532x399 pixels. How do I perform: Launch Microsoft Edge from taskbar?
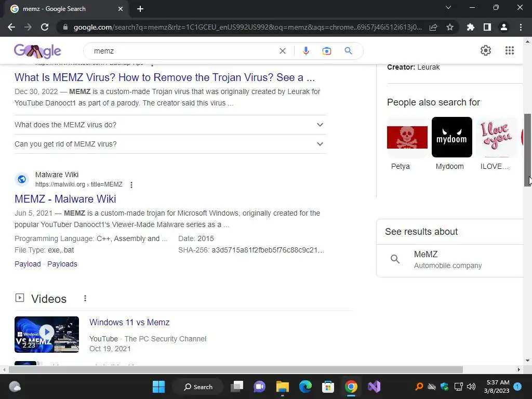pyautogui.click(x=305, y=387)
